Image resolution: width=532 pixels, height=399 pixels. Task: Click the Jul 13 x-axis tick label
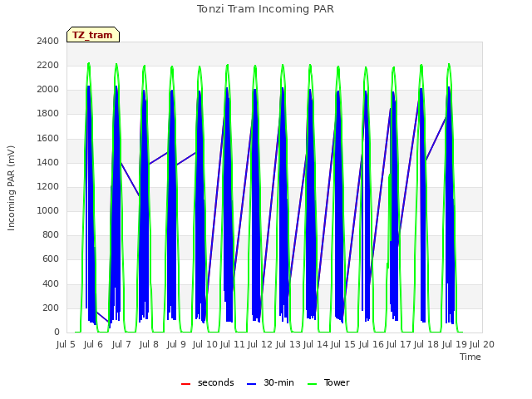[288, 344]
